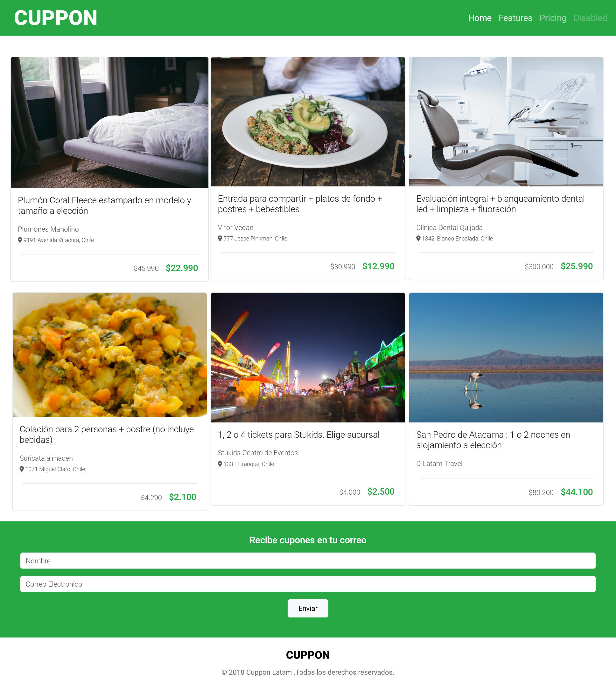Click the location marker by 1342, Blanco Encalada
Screen dimensions: 616x683
click(x=418, y=238)
